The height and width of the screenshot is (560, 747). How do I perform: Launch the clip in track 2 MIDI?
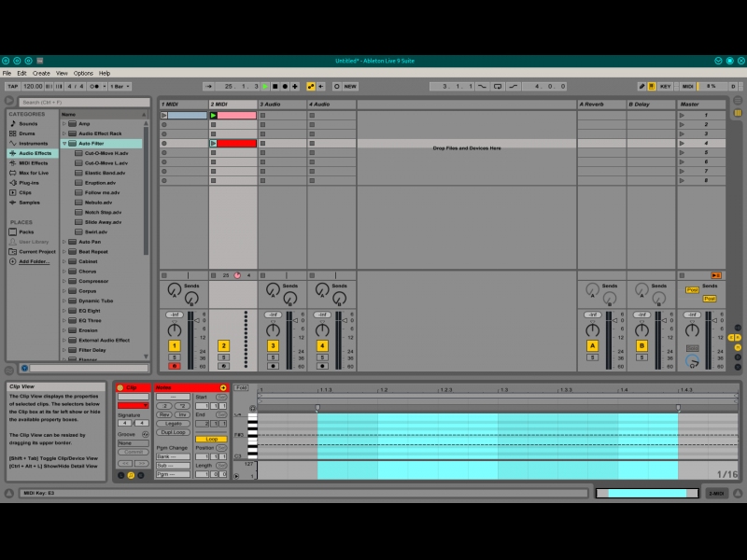[x=213, y=116]
